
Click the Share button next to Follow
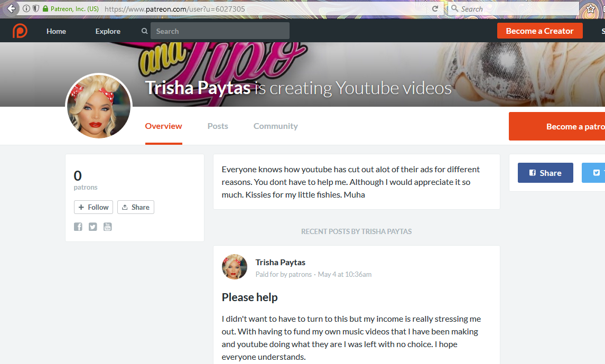(x=136, y=207)
